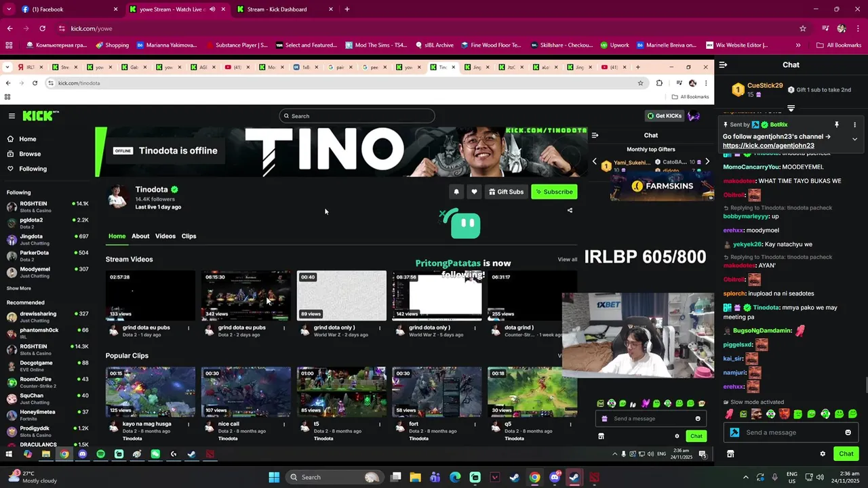The width and height of the screenshot is (868, 488).
Task: Switch to the About tab on Tinodota channel
Action: pos(140,236)
